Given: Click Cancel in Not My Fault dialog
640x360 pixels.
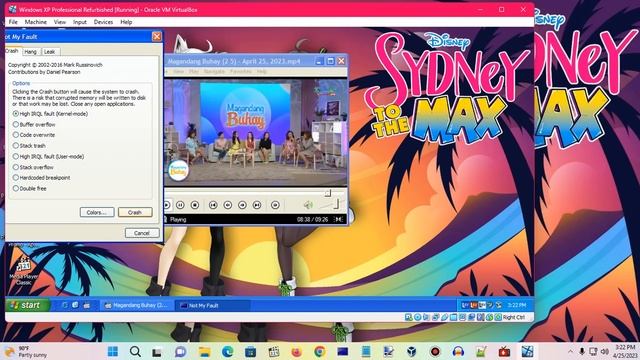Looking at the screenshot, I should [142, 233].
